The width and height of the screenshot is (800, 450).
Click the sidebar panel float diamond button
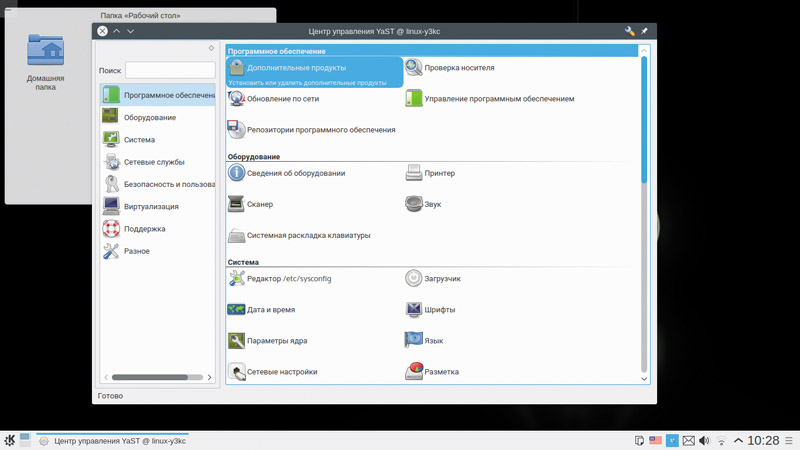pyautogui.click(x=211, y=48)
